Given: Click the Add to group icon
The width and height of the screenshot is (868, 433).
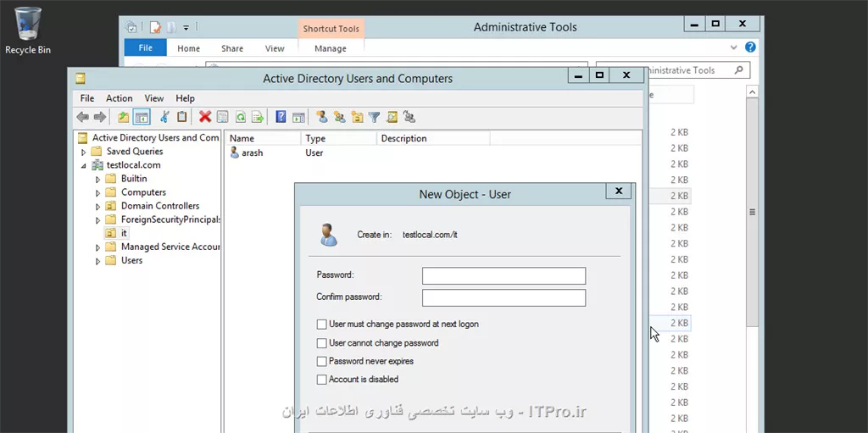Looking at the screenshot, I should [409, 117].
